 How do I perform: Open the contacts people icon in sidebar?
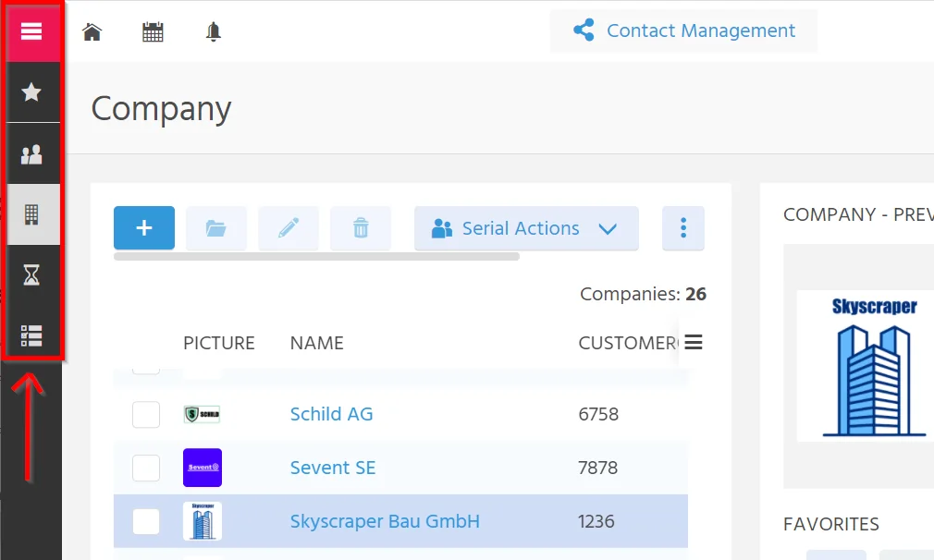[31, 154]
